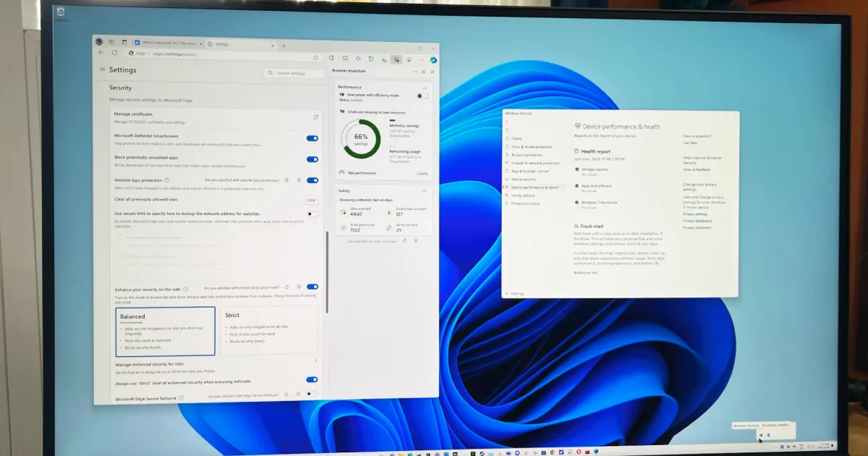Open Downloads from the Edge toolbar
868x456 pixels.
384,59
